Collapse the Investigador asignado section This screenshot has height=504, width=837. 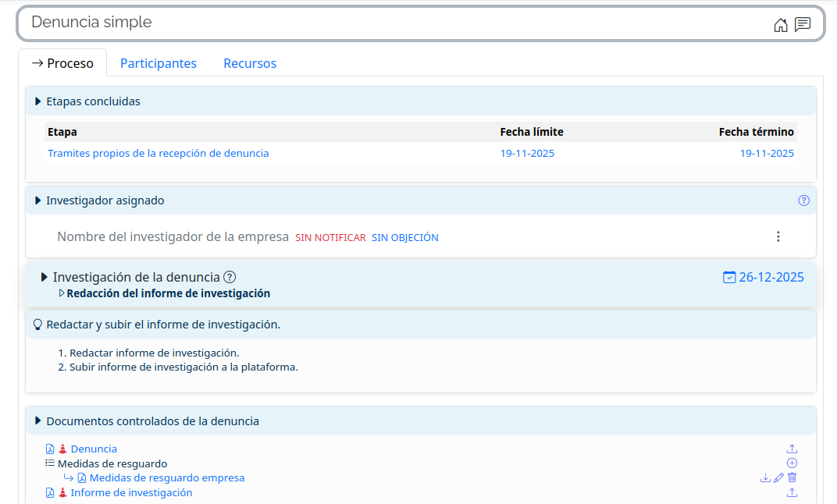coord(38,201)
